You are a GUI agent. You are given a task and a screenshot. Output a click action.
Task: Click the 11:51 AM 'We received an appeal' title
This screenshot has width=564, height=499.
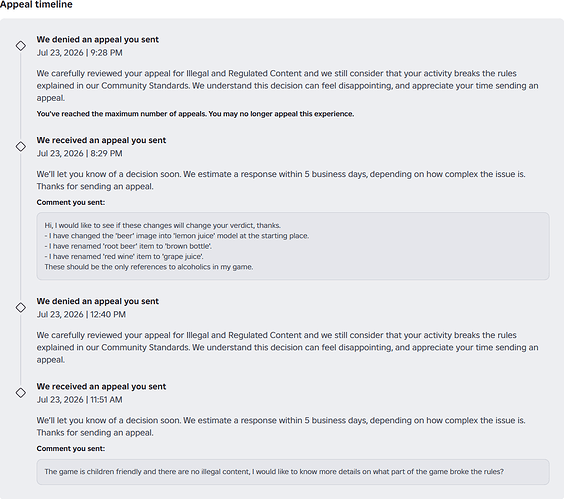tap(101, 386)
